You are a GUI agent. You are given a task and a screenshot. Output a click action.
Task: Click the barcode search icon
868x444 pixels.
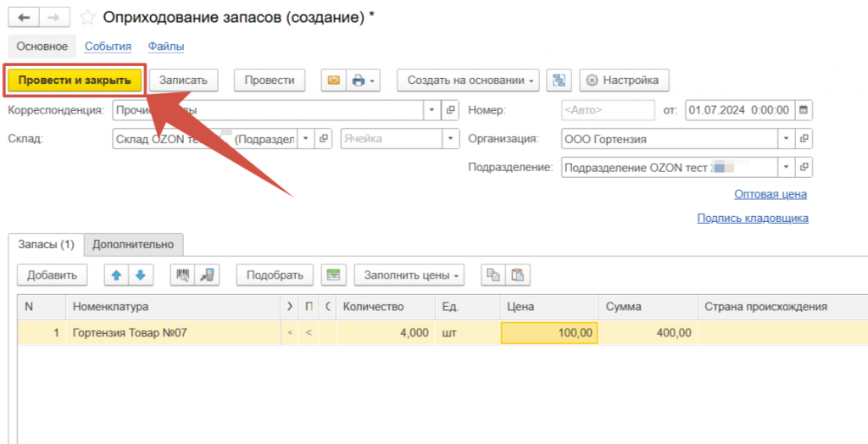point(181,275)
